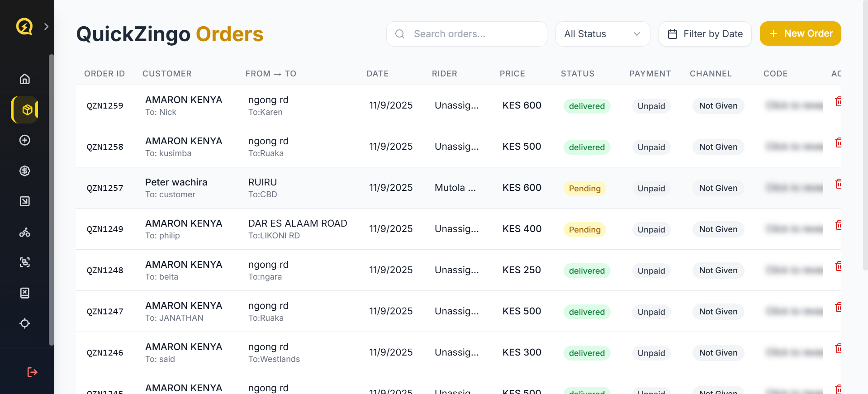This screenshot has height=394, width=868.
Task: Click route DAR ES ALAAM ROAD
Action: coord(298,223)
